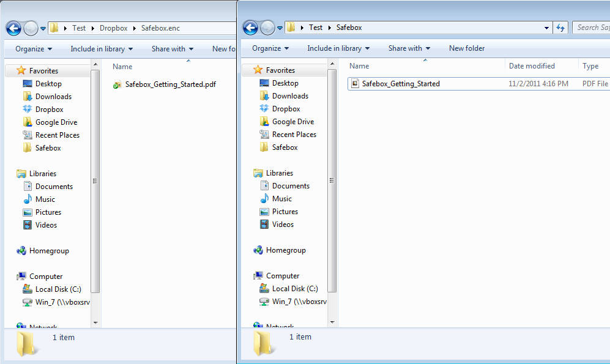Click Back arrow in right Safebox window
The height and width of the screenshot is (364, 610).
(x=250, y=28)
